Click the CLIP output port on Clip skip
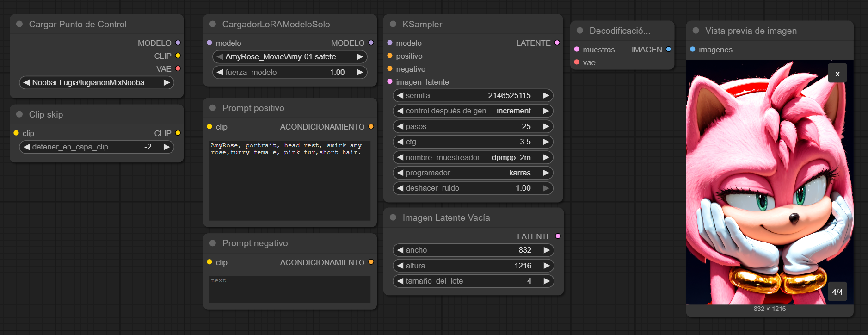This screenshot has height=335, width=868. [178, 133]
